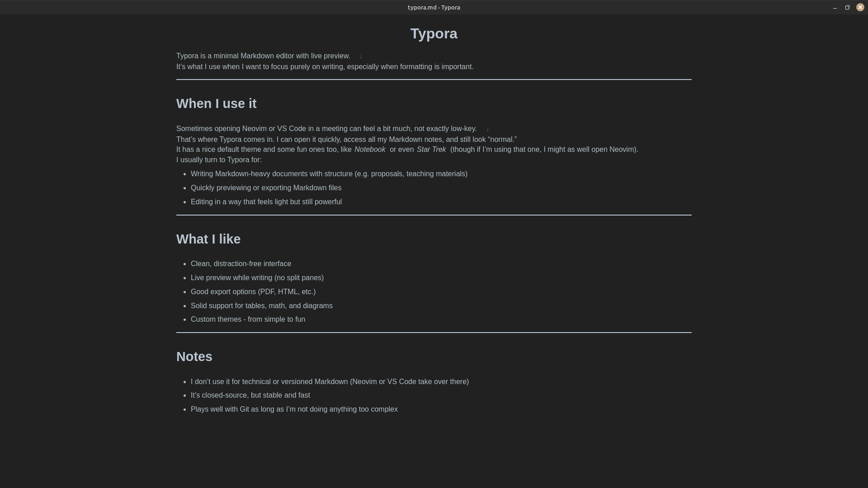This screenshot has height=488, width=868.
Task: Click the 'It's closed-source' bullet line
Action: pyautogui.click(x=250, y=395)
